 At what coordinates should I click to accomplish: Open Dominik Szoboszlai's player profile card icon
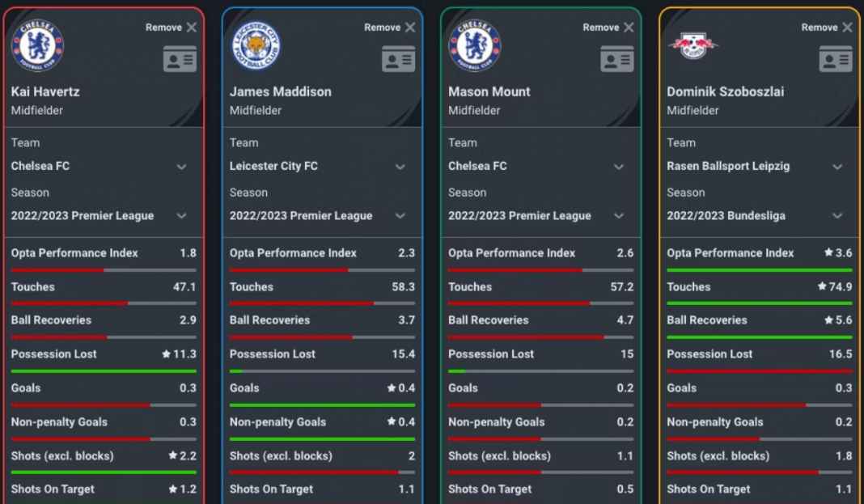[x=835, y=59]
